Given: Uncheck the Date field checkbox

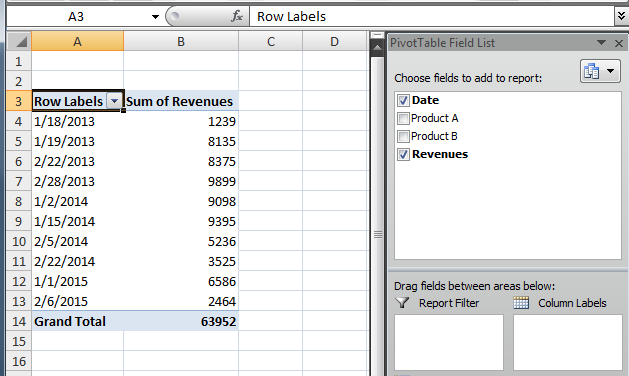Looking at the screenshot, I should point(403,100).
